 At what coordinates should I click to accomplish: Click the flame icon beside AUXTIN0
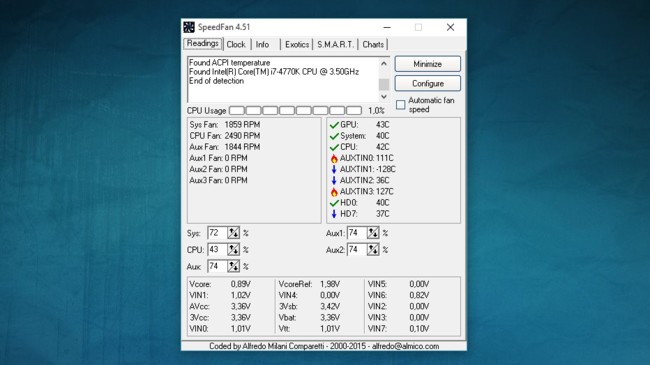334,158
